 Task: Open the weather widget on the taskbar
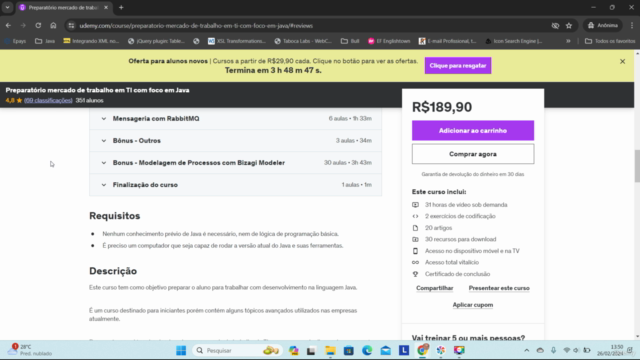pyautogui.click(x=29, y=350)
